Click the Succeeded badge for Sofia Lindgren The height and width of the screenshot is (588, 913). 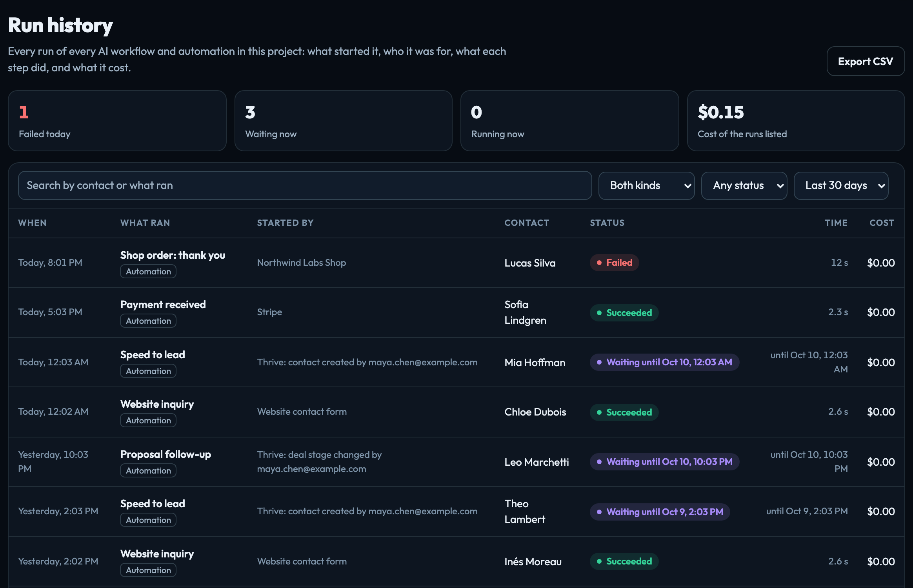click(624, 313)
